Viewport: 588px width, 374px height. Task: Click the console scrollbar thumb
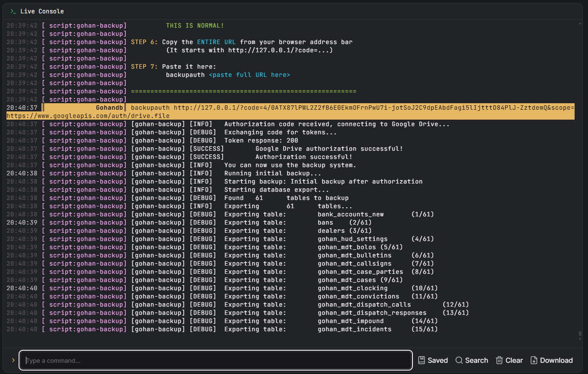580,335
